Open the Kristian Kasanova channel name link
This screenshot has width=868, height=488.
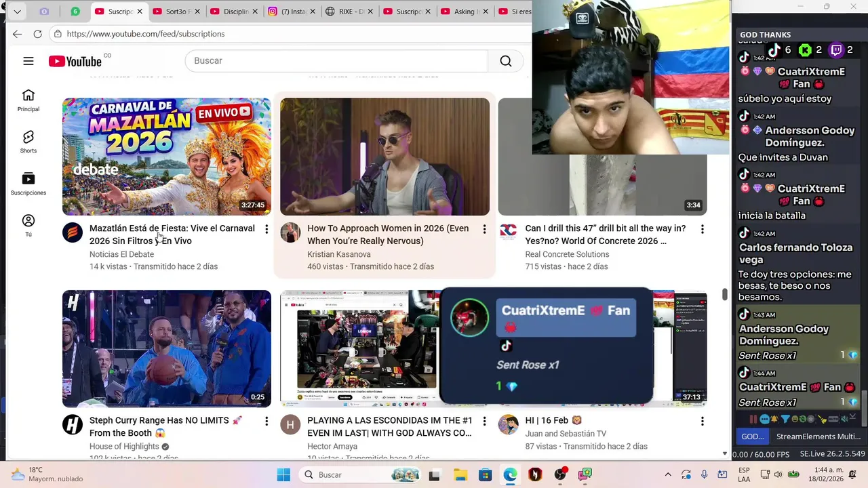coord(339,254)
